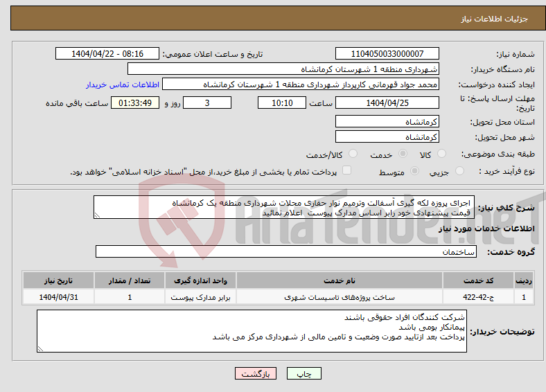Click the service group field ساختمان

coord(286,251)
